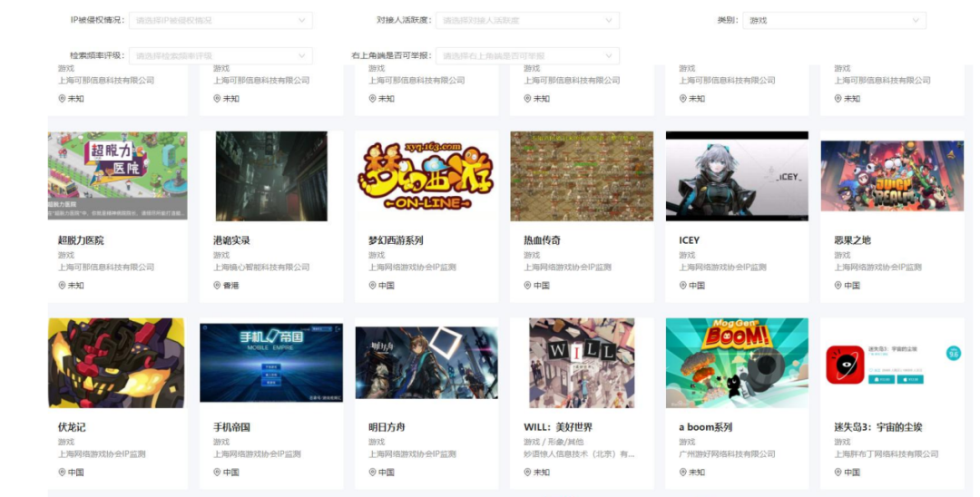This screenshot has height=497, width=980.
Task: Click the location pin on 迷失岛3 card
Action: click(838, 472)
